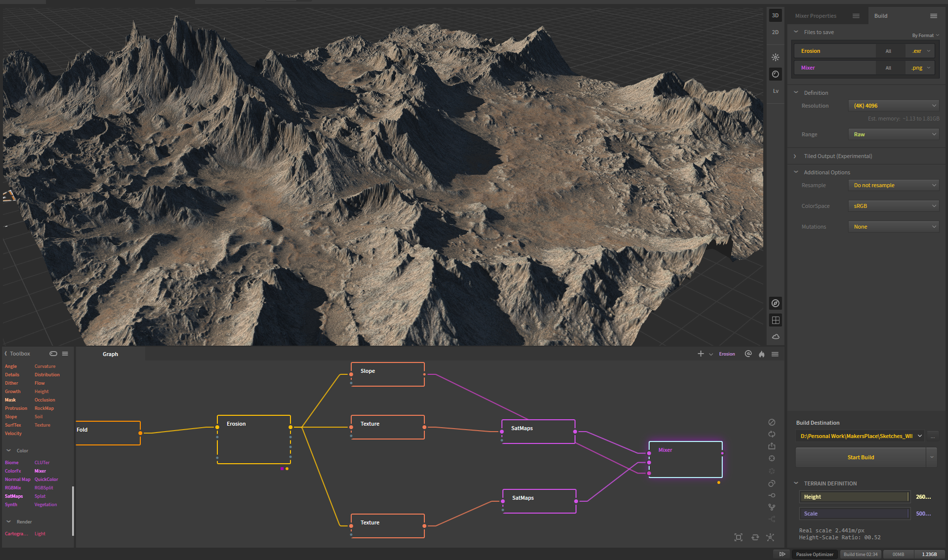Open the Resample dropdown
948x560 pixels.
pos(894,185)
